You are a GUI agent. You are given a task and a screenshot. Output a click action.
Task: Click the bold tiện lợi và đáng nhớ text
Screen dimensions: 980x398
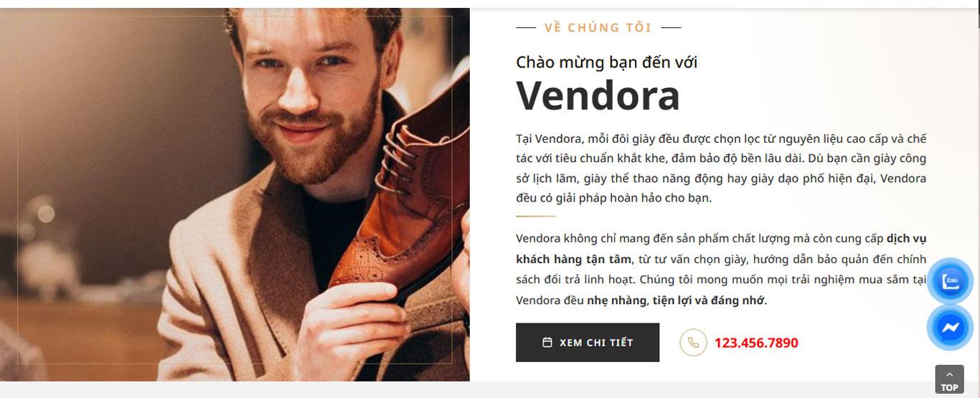pos(708,300)
